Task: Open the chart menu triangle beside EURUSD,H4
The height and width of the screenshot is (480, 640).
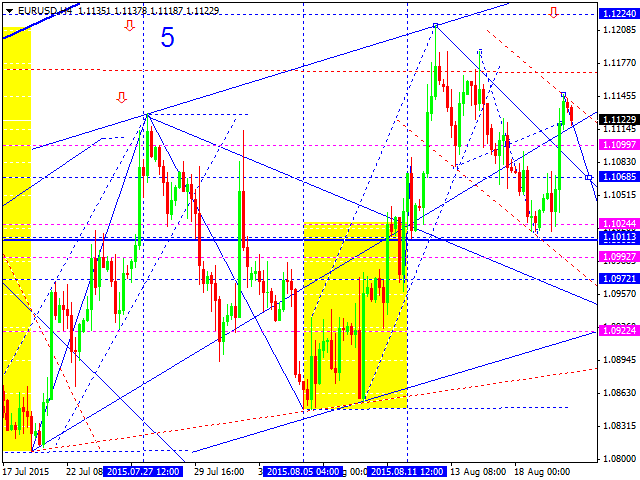Action: [x=10, y=11]
